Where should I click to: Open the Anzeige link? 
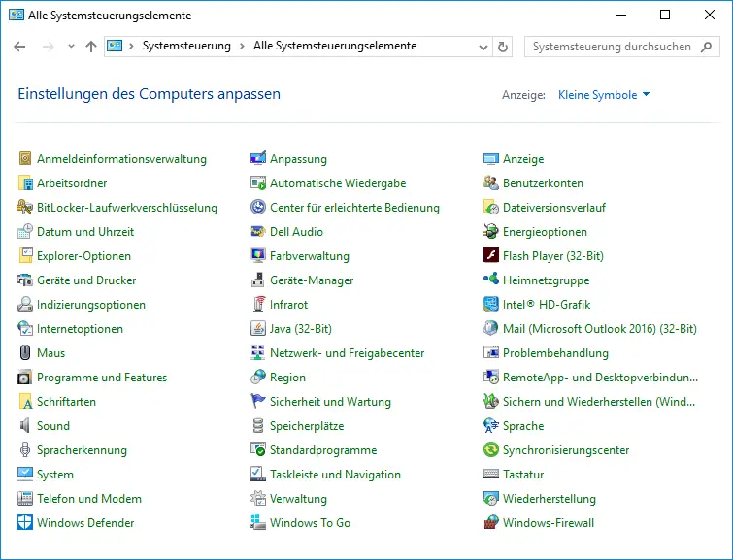[x=523, y=159]
